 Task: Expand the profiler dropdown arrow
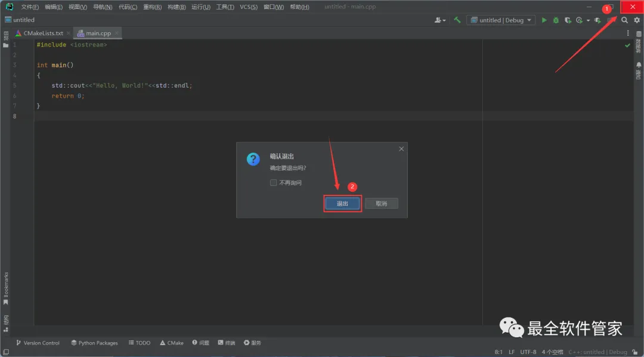[588, 20]
